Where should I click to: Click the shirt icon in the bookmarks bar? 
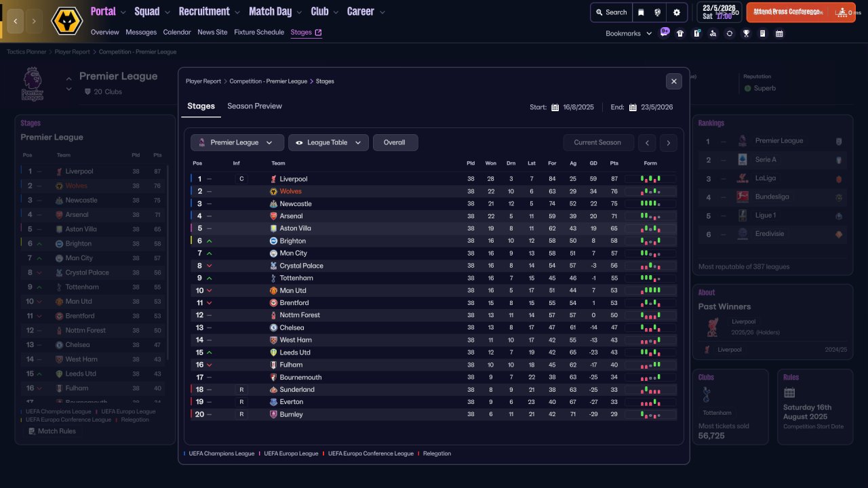point(680,33)
